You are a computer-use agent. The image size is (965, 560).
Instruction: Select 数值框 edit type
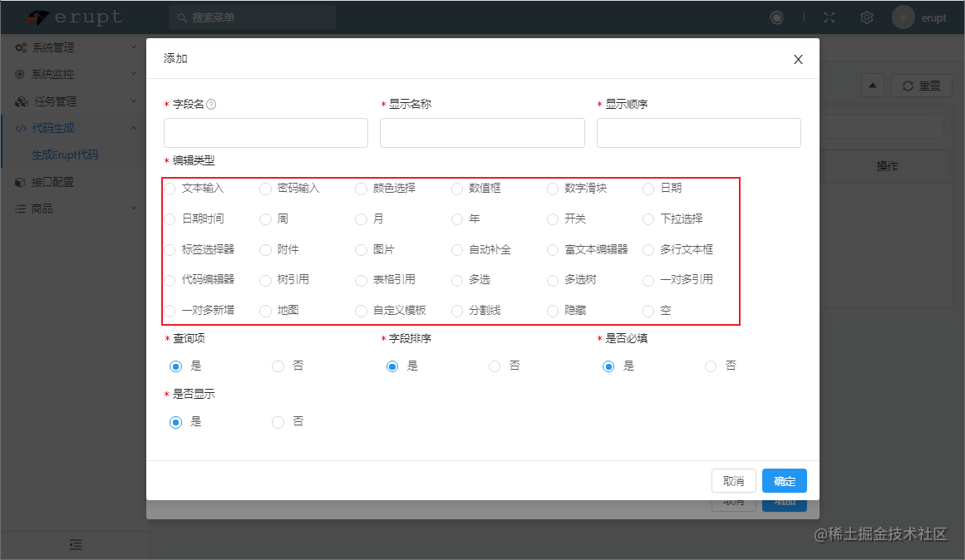click(x=457, y=189)
